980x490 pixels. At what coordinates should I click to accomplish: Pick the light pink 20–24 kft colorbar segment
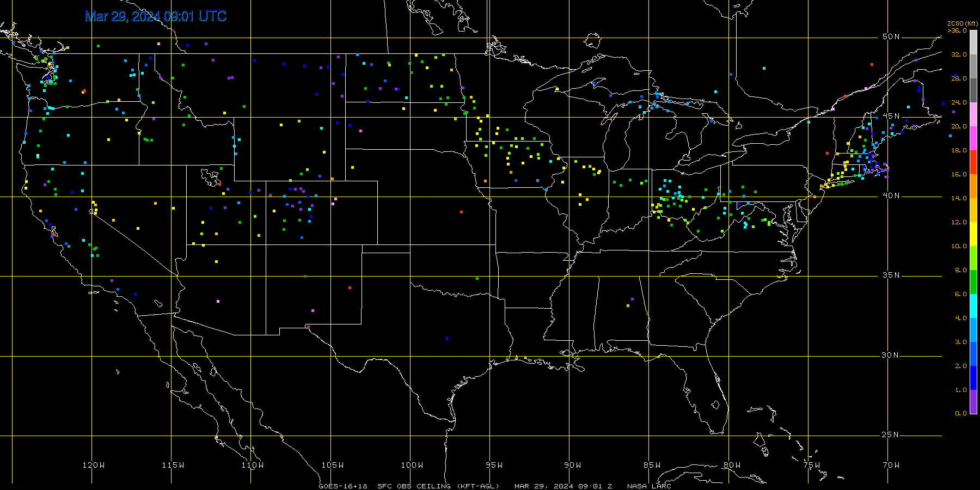[973, 114]
